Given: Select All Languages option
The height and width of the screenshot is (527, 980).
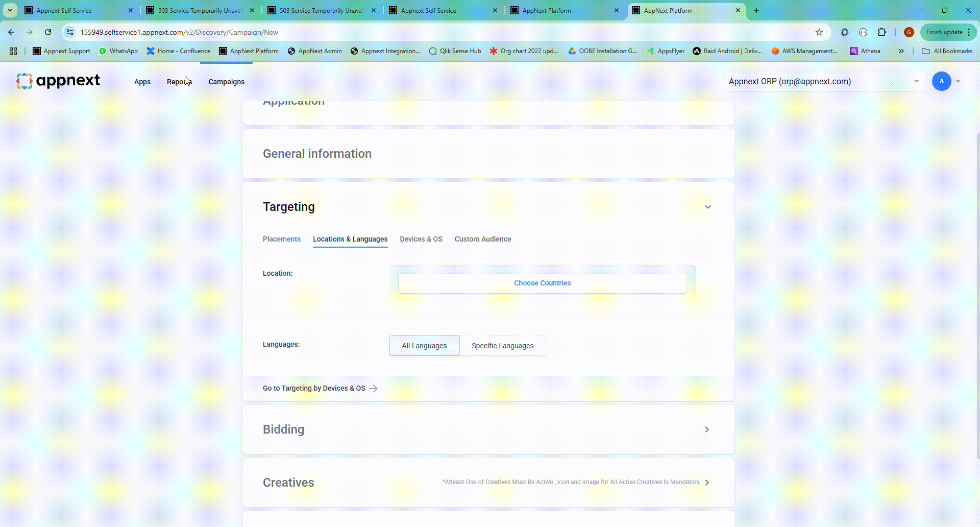Looking at the screenshot, I should coord(424,346).
